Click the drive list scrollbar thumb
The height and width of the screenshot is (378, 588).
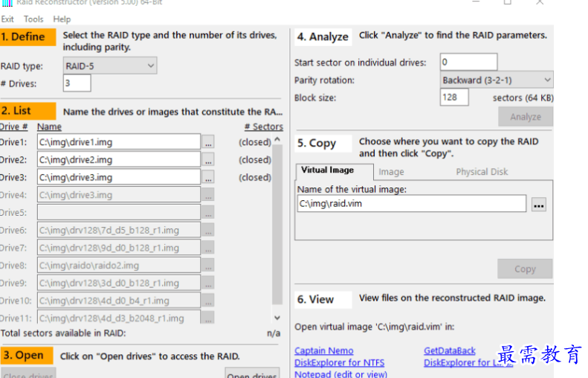pos(277,225)
